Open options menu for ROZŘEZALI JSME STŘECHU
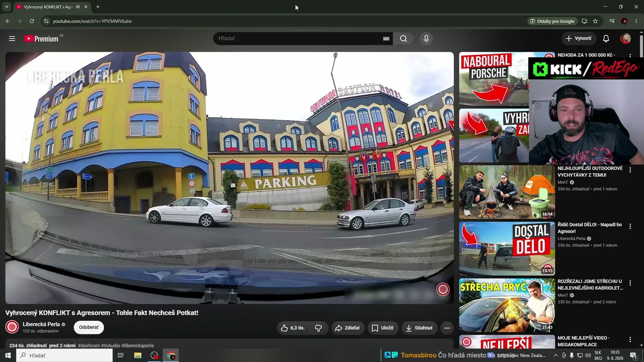The image size is (644, 362). pyautogui.click(x=630, y=284)
